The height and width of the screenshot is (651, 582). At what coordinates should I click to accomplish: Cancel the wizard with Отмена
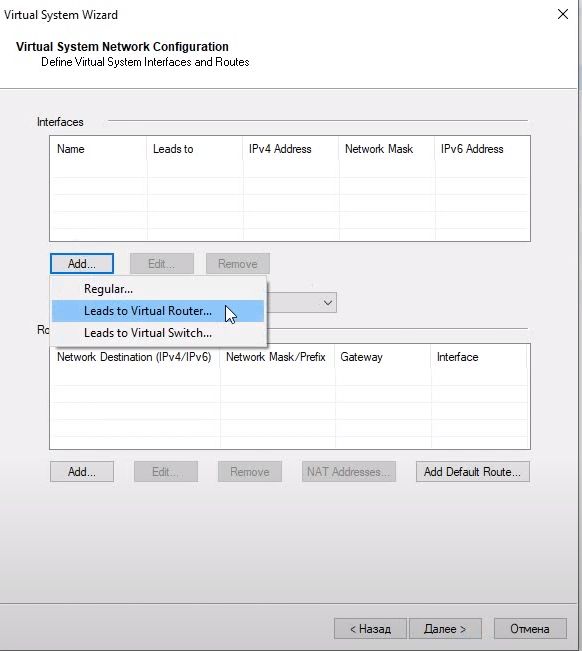point(530,629)
